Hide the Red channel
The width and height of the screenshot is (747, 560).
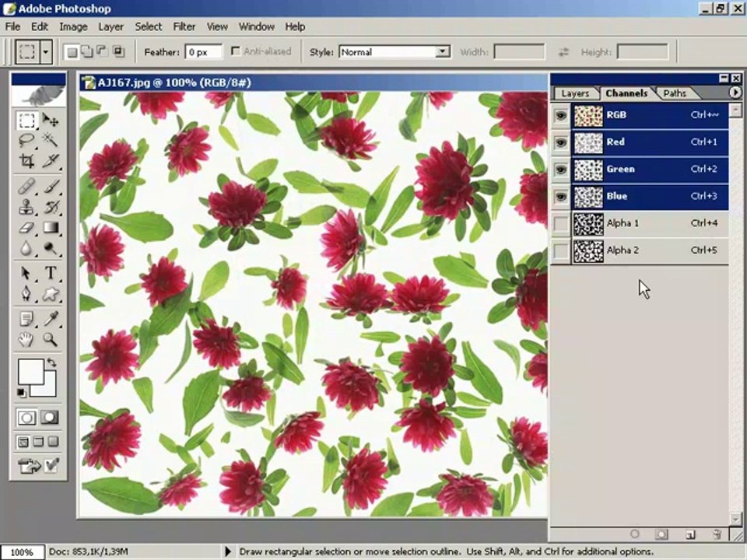point(561,142)
